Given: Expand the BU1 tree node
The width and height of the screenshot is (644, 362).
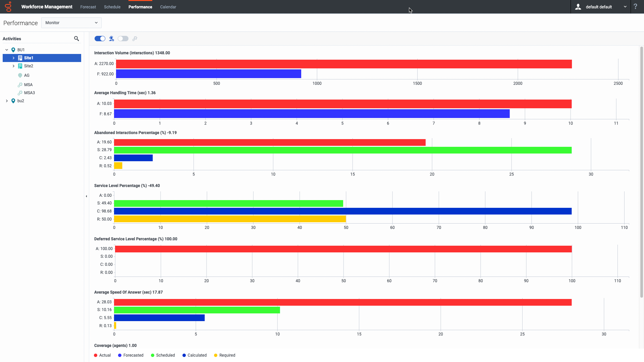Looking at the screenshot, I should tap(7, 50).
